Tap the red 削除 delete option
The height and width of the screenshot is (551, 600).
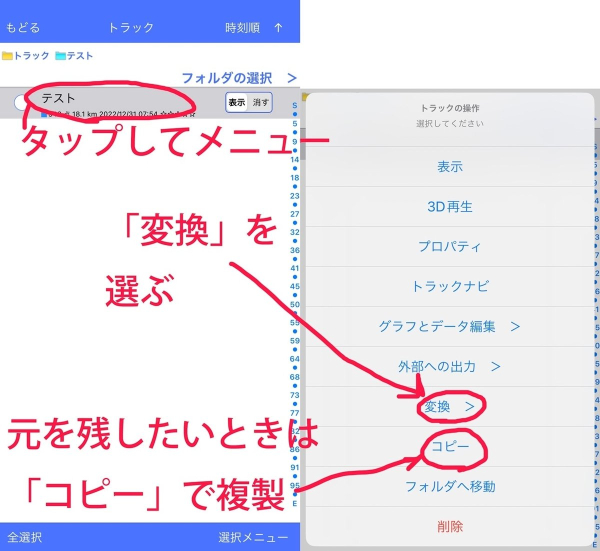point(449,525)
